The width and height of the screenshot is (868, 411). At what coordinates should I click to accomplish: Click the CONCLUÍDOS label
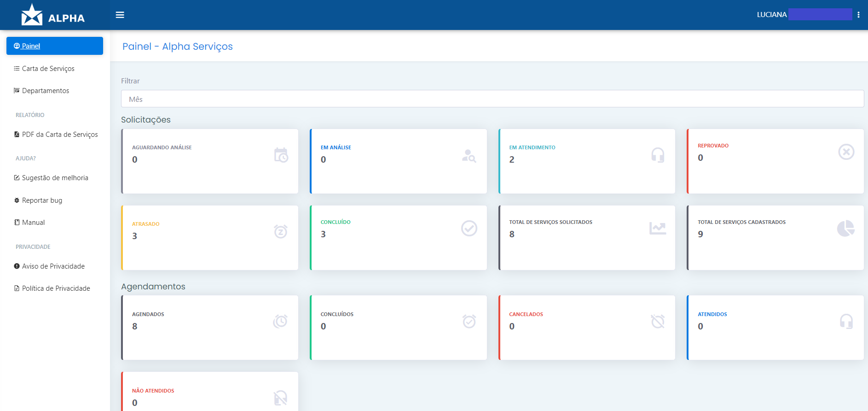pos(337,314)
